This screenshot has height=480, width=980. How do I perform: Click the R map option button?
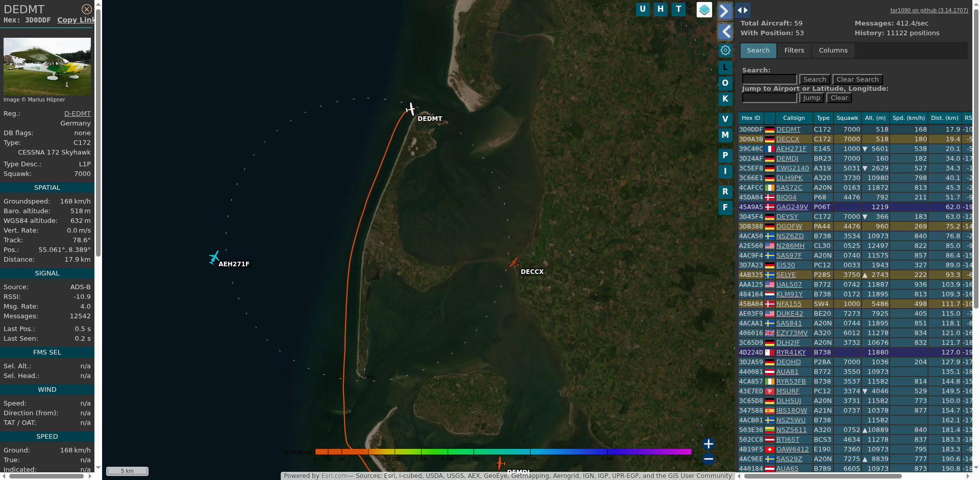[725, 192]
